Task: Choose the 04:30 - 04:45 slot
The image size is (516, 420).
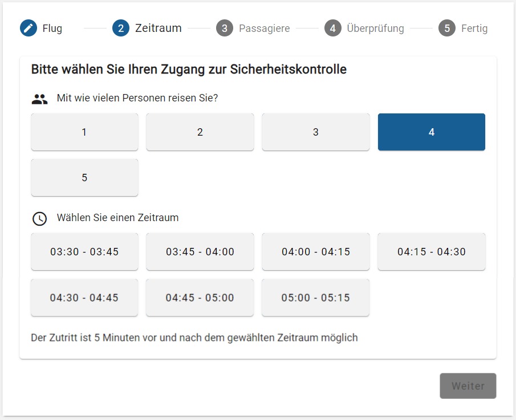Action: [84, 297]
